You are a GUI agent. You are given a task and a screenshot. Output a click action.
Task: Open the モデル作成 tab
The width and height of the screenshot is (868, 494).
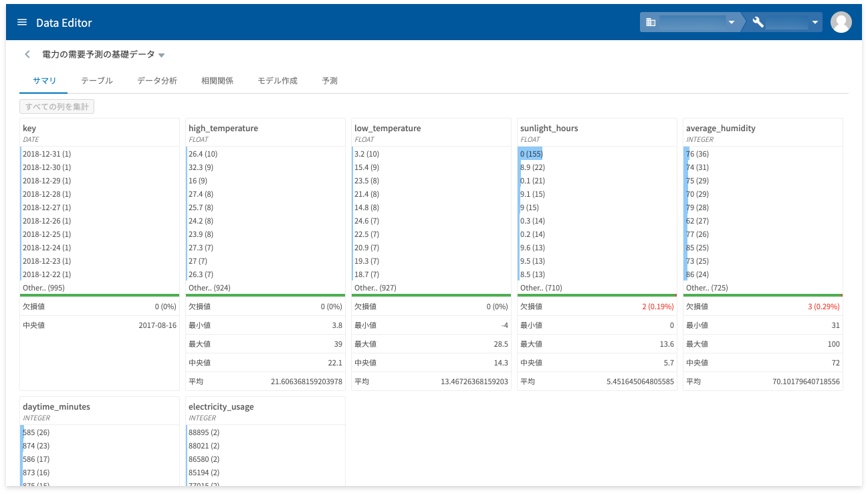[278, 80]
